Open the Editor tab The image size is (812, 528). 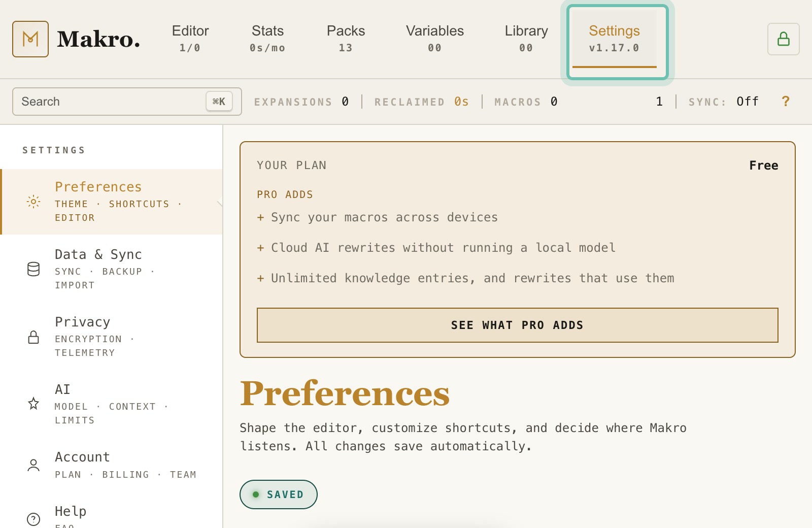[190, 39]
